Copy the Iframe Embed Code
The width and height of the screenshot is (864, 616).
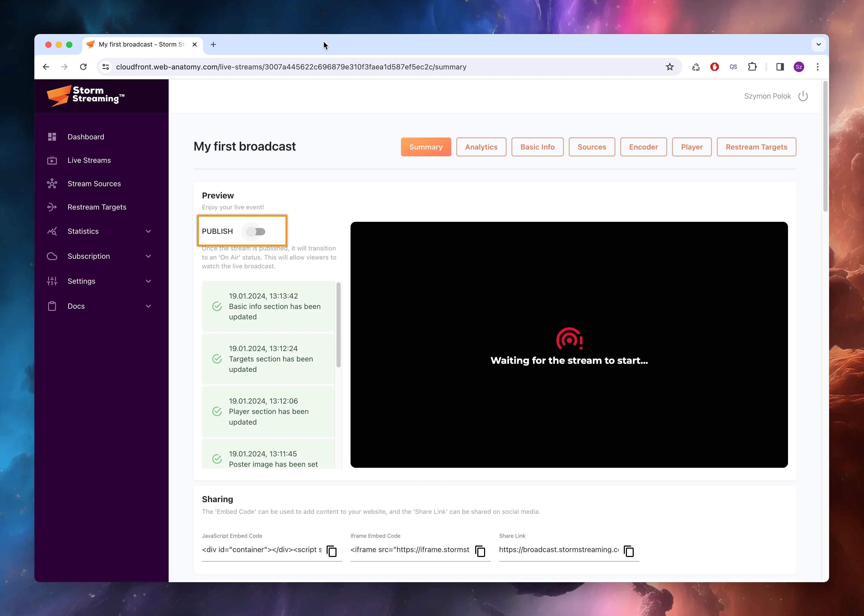[480, 551]
